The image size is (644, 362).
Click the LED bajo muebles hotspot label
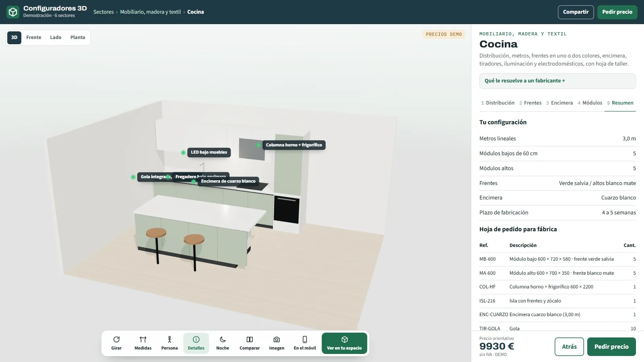pyautogui.click(x=209, y=152)
